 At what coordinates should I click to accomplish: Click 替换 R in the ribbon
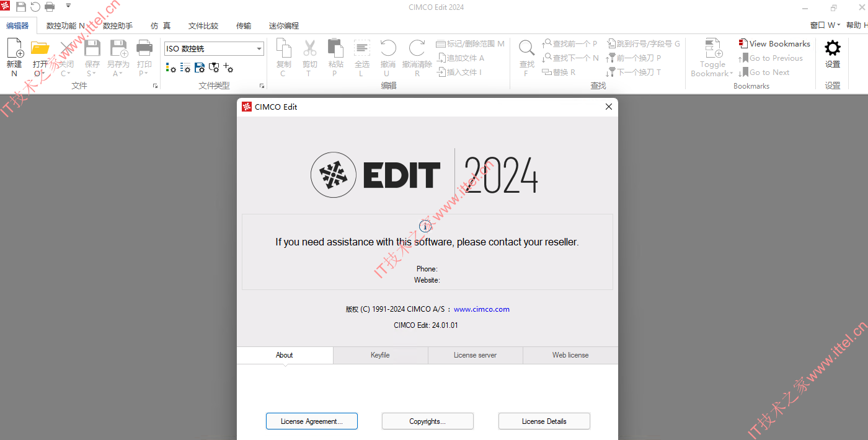click(559, 73)
